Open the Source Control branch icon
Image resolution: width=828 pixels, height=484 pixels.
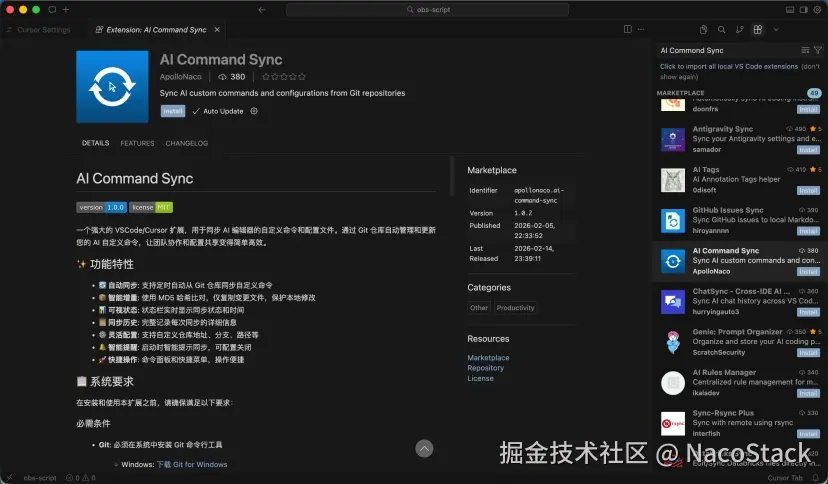click(739, 30)
